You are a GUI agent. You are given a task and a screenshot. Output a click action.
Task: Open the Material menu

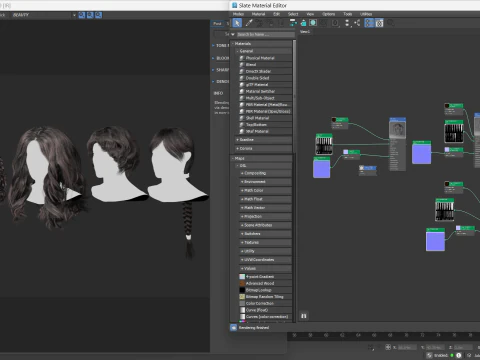click(x=258, y=14)
